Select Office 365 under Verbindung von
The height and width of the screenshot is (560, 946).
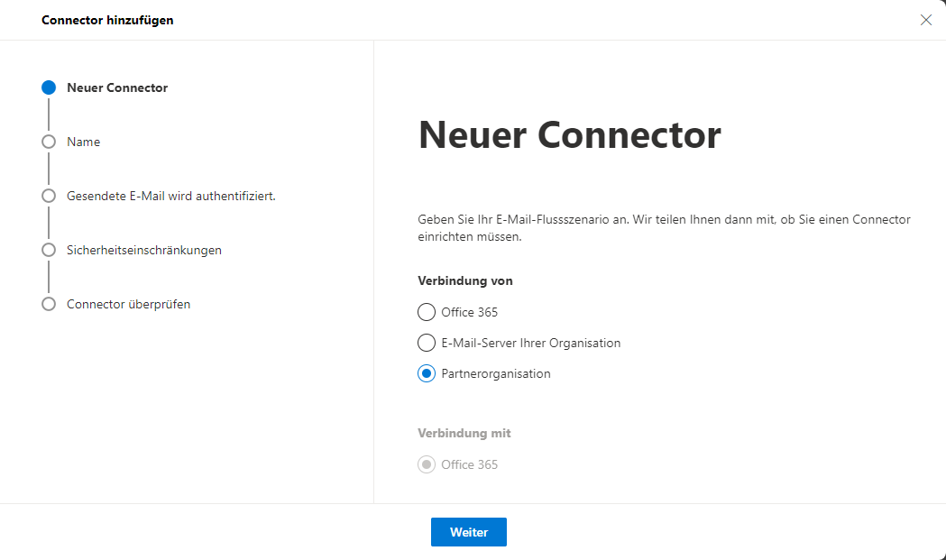click(x=427, y=312)
